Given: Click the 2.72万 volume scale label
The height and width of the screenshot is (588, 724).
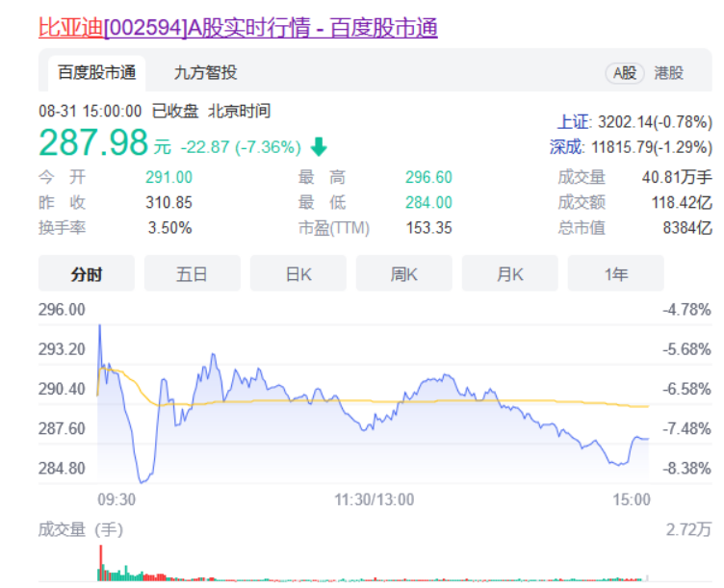Looking at the screenshot, I should coord(688,530).
